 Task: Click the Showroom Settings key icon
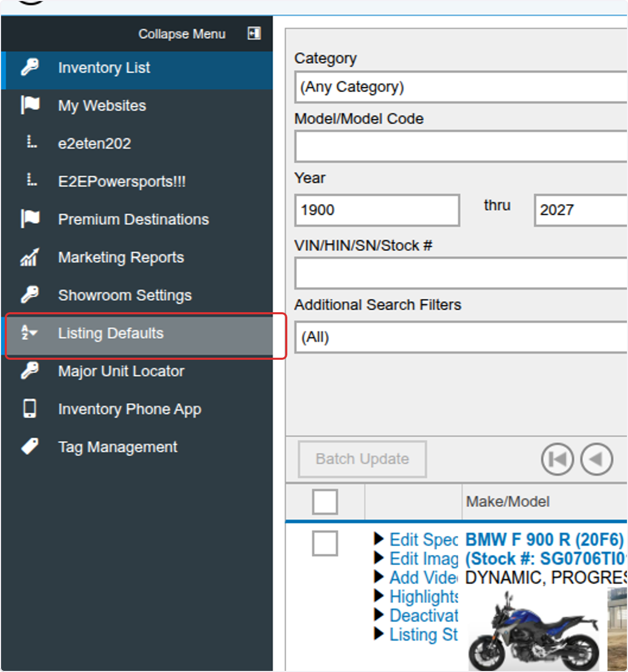(x=30, y=294)
